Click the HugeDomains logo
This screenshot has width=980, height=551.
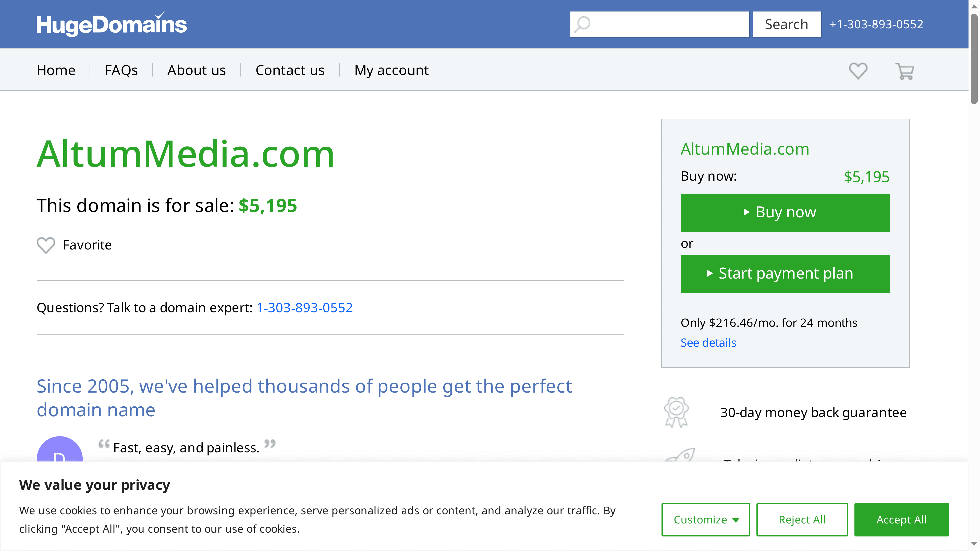coord(112,23)
